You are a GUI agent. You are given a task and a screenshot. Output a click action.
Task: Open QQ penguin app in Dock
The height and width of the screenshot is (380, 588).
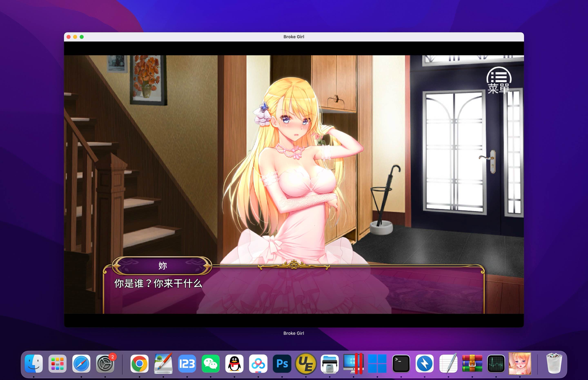(x=234, y=364)
